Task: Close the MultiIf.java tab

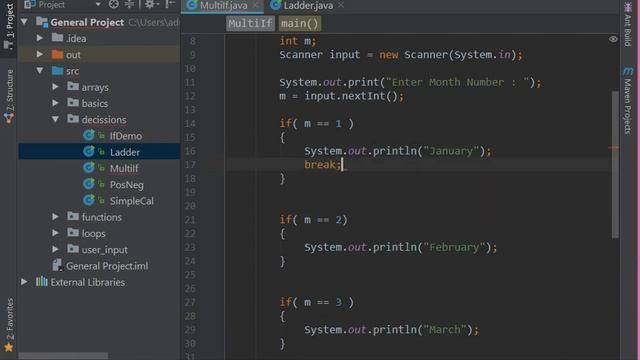Action: point(256,5)
